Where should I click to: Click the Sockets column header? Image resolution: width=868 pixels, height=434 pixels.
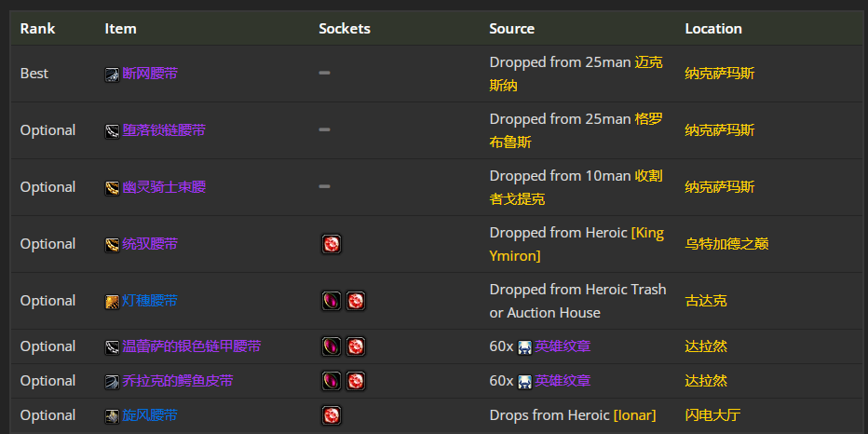(345, 29)
